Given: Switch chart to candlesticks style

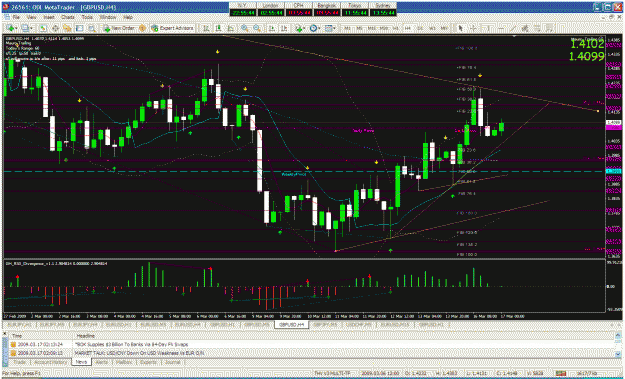Looking at the screenshot, I should [218, 28].
